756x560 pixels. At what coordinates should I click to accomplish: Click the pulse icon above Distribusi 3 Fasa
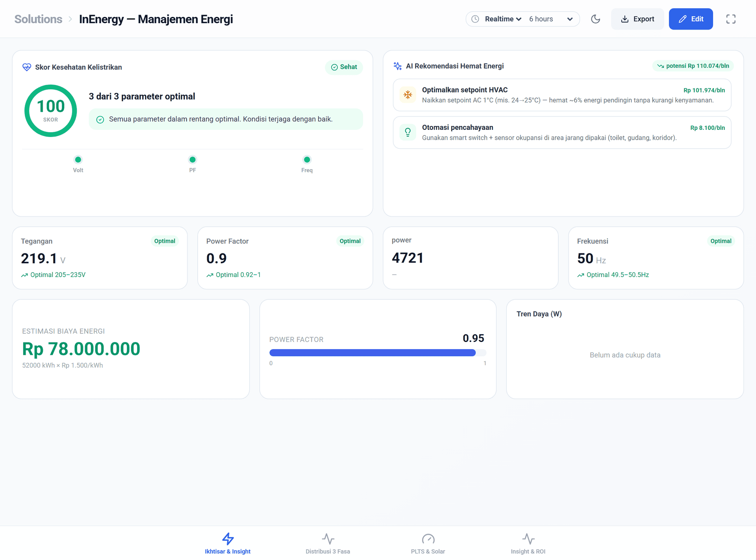pyautogui.click(x=328, y=538)
